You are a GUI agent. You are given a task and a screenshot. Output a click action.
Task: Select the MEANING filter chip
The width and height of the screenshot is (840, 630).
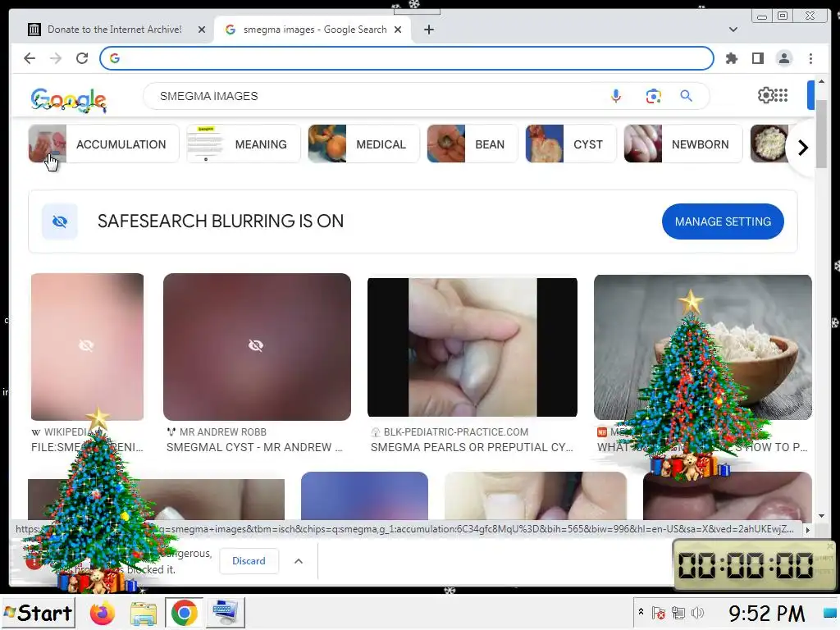(x=243, y=144)
